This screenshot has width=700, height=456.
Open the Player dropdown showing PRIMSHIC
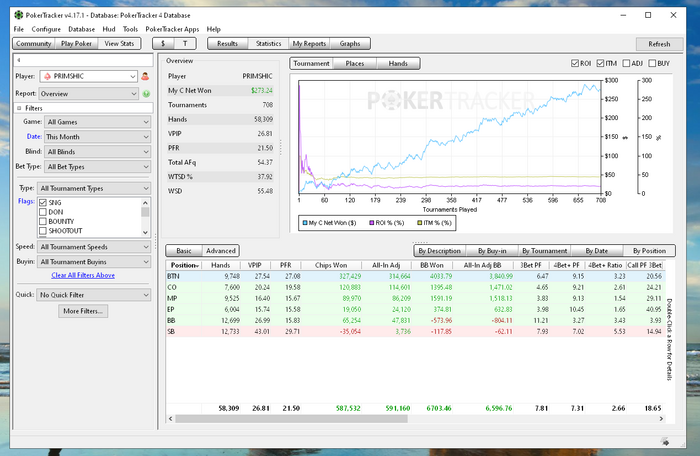(88, 76)
